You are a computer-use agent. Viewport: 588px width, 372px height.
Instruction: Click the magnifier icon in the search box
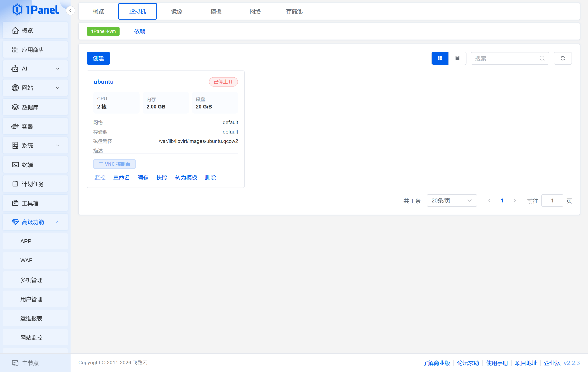tap(542, 58)
